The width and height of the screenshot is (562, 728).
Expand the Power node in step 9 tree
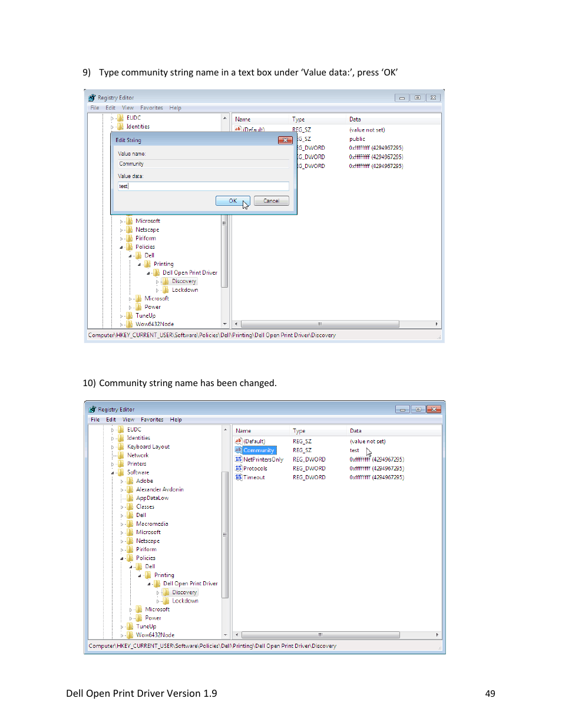pos(130,307)
